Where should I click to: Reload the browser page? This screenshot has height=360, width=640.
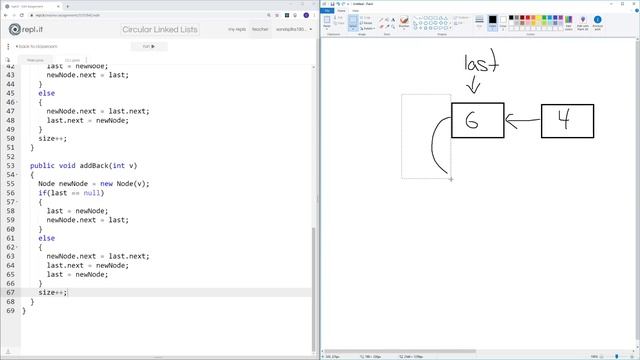tap(22, 15)
